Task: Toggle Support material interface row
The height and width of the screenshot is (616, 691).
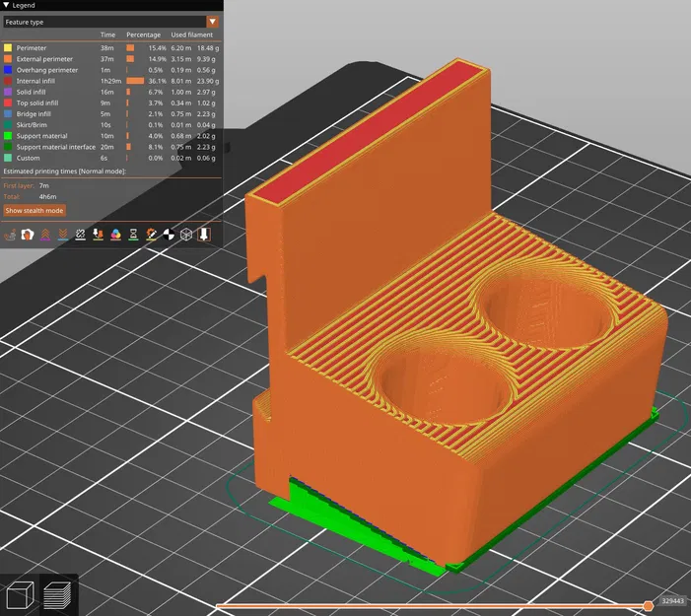Action: click(111, 147)
